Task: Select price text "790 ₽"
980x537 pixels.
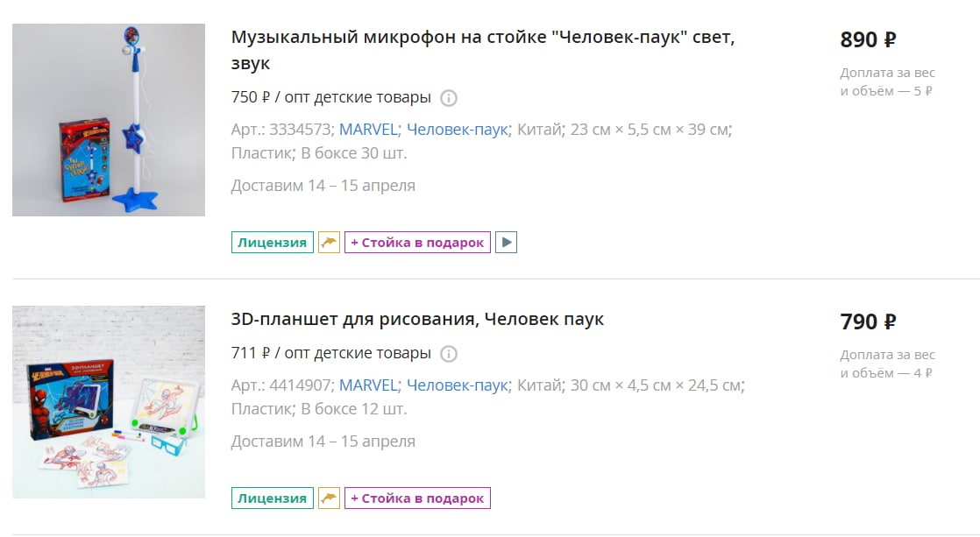Action: coord(868,322)
